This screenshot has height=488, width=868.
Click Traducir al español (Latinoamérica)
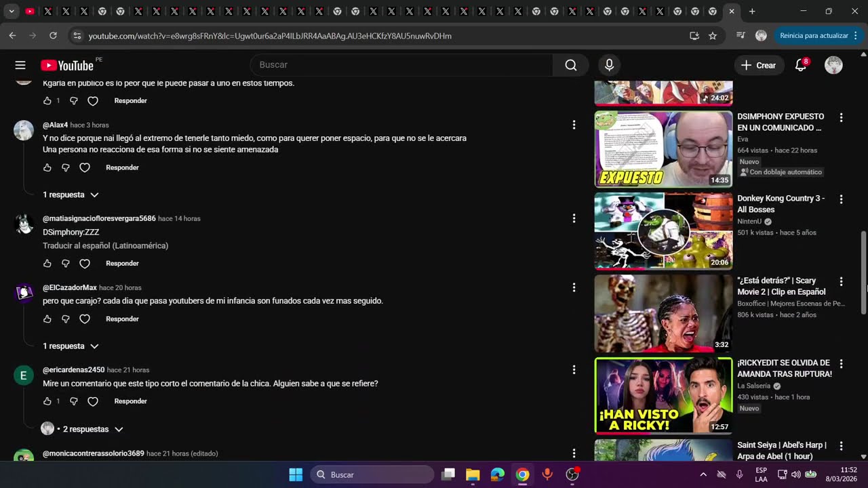click(x=105, y=245)
